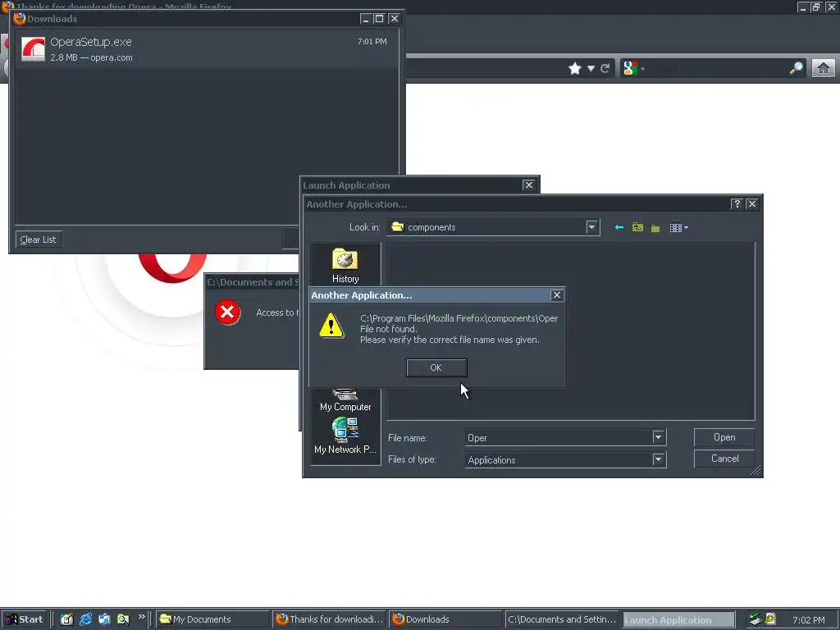Click the OperaSetup.exe file icon

33,48
